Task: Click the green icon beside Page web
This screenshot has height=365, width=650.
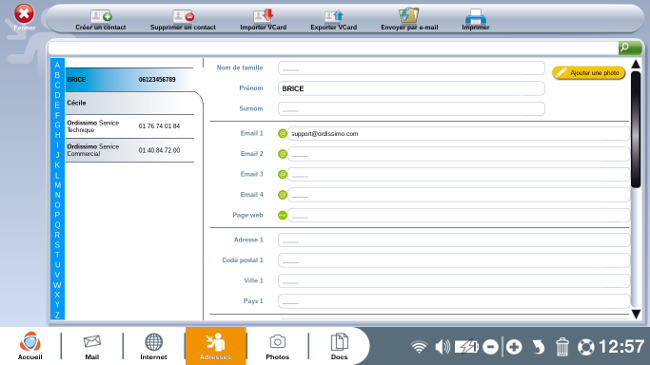Action: pos(282,215)
